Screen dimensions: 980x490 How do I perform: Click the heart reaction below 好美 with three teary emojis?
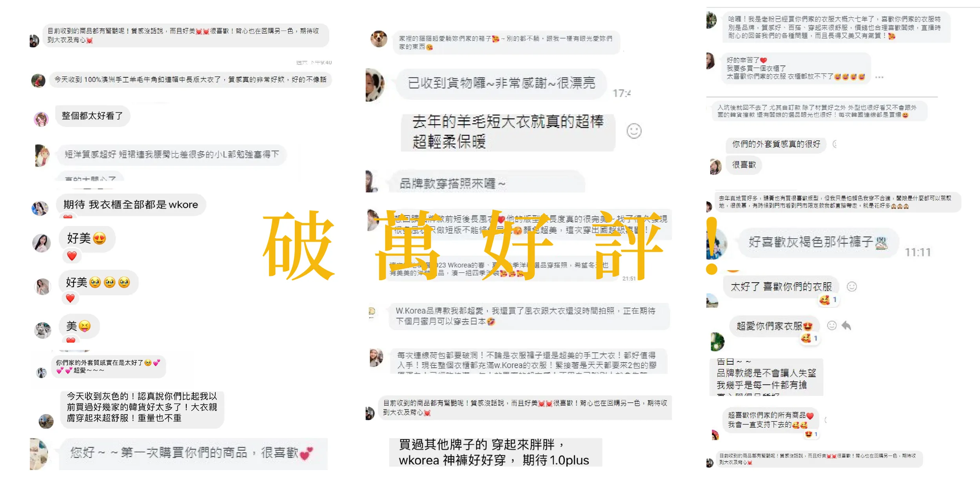70,298
